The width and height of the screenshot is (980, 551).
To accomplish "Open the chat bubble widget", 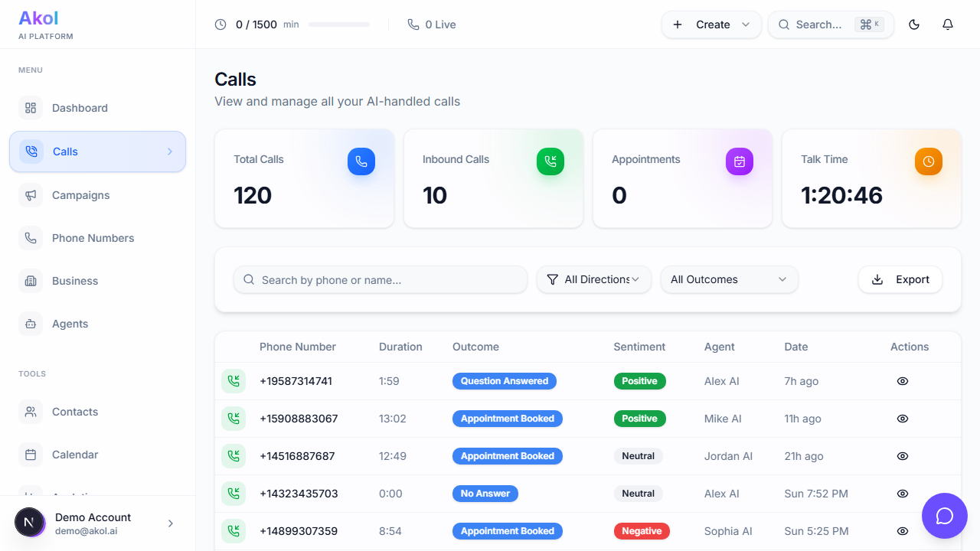I will pos(944,516).
